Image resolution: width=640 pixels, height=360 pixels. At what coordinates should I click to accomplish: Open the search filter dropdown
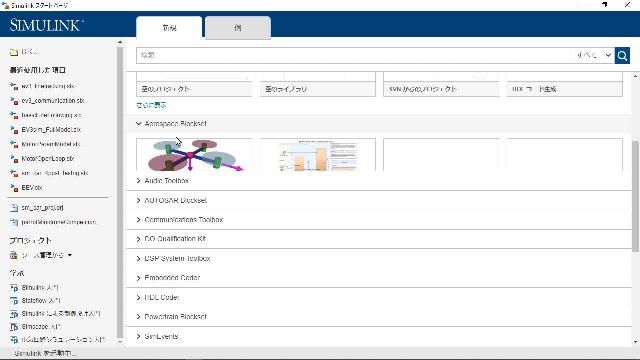click(x=594, y=55)
